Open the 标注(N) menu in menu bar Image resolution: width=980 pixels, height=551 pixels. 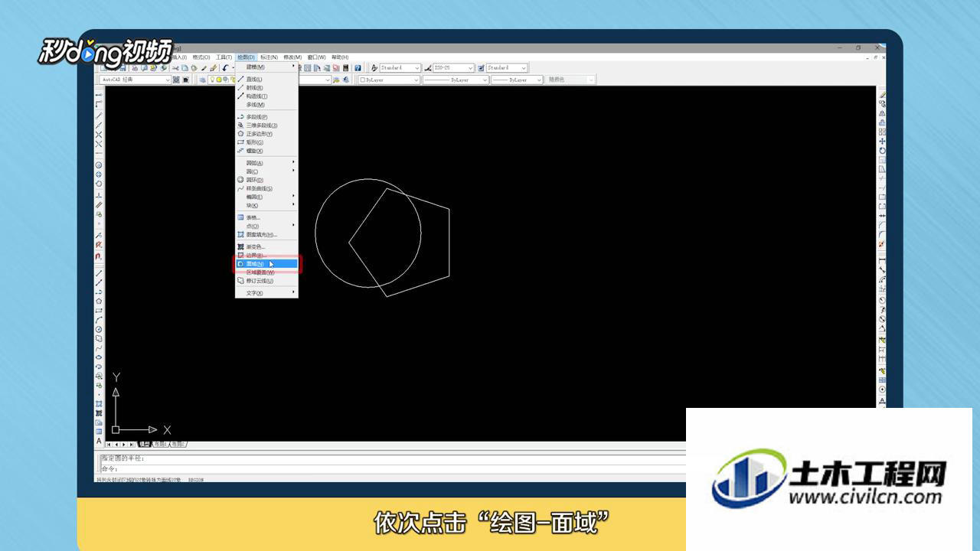click(269, 57)
